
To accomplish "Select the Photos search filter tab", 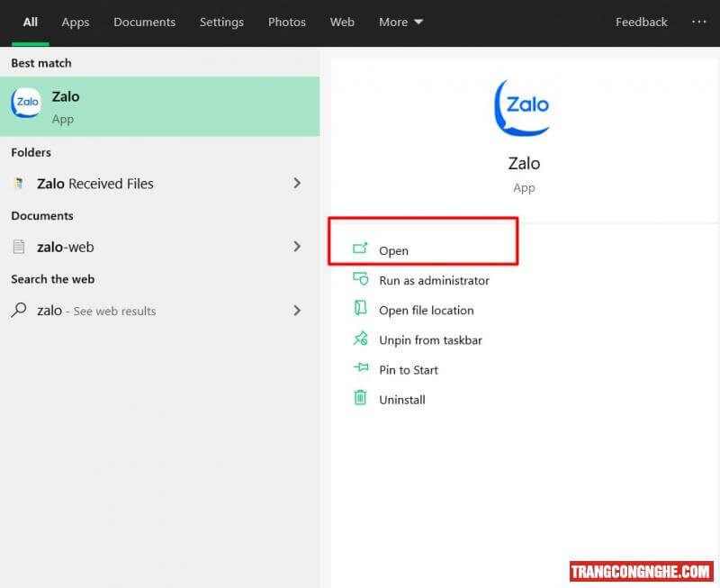I will pyautogui.click(x=286, y=22).
